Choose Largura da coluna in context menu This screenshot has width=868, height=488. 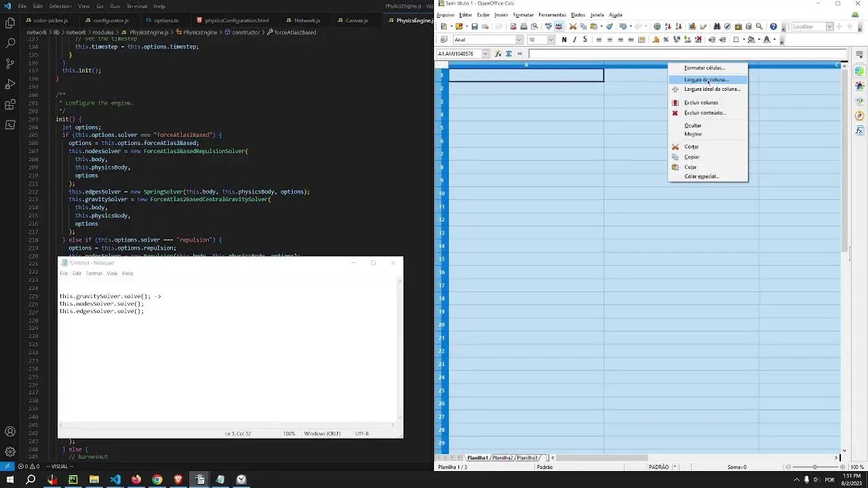[x=706, y=79]
